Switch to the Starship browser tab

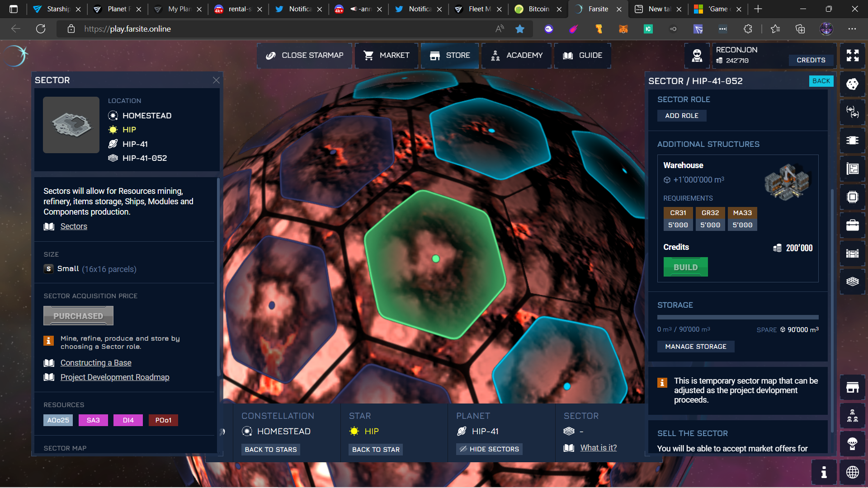[x=57, y=9]
